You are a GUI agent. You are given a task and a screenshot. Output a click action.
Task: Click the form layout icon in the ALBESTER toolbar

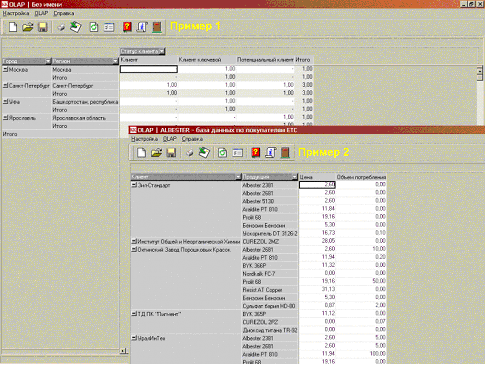[x=237, y=153]
